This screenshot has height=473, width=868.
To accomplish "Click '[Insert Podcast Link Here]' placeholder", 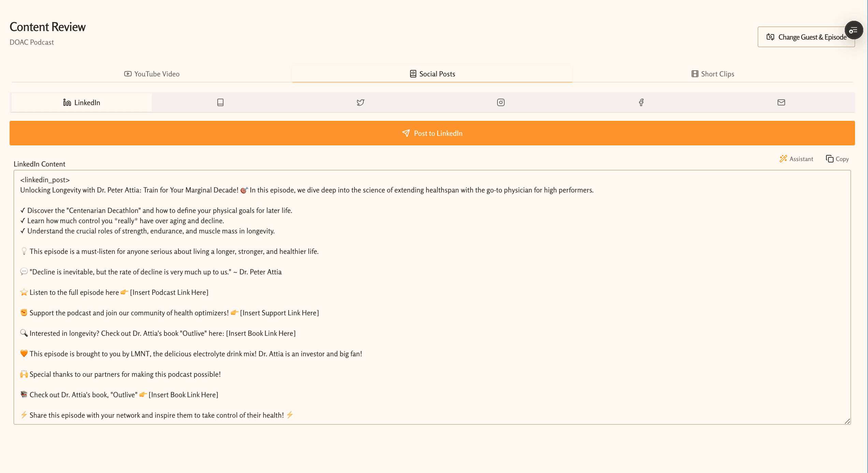I will [x=169, y=292].
